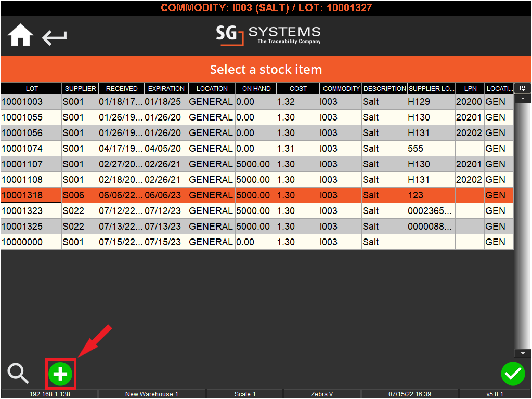
Task: Click expiration 04/05/20 cell
Action: [x=166, y=149]
